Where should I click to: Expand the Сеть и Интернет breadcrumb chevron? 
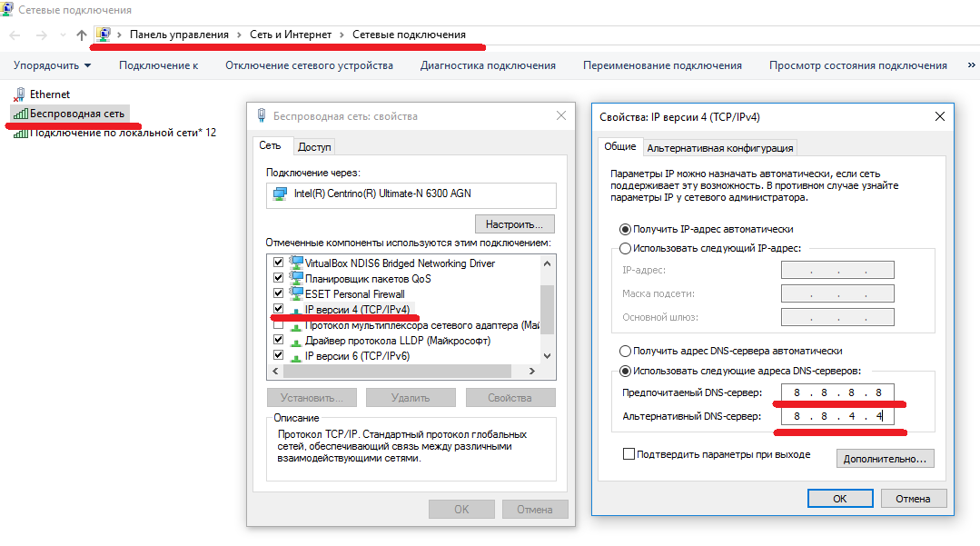(x=344, y=35)
